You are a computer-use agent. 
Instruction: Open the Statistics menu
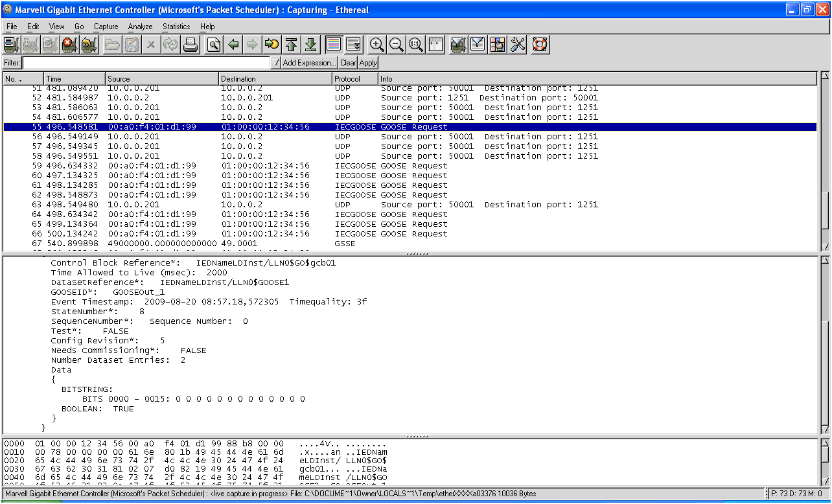pyautogui.click(x=176, y=27)
